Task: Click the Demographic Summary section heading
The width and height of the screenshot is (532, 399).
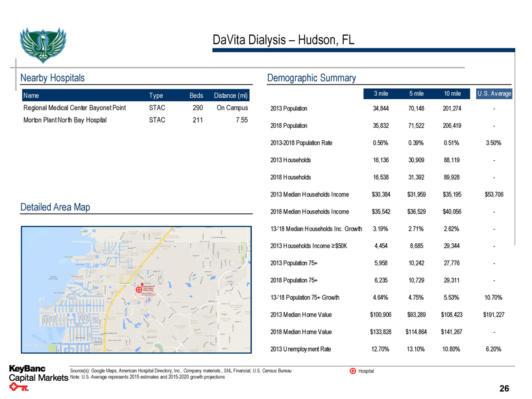Action: tap(311, 78)
